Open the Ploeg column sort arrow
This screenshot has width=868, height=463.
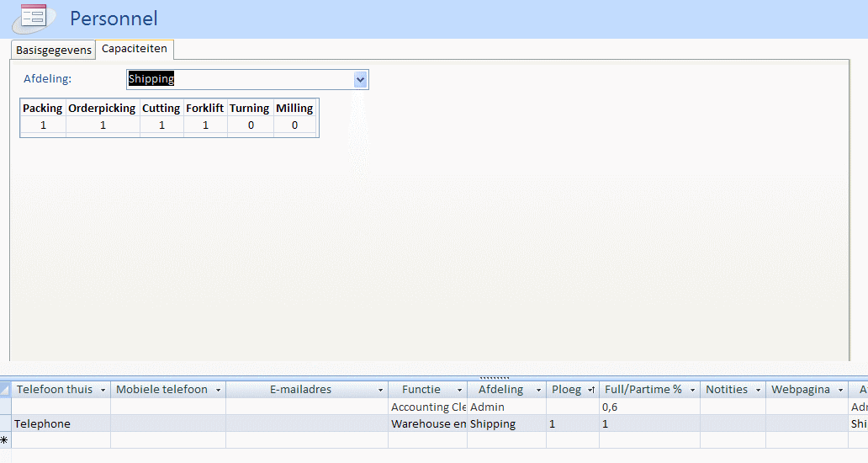(591, 391)
